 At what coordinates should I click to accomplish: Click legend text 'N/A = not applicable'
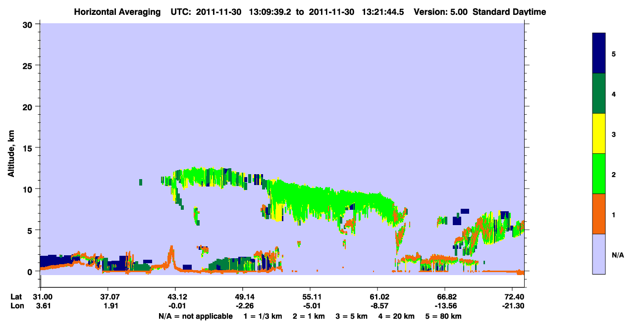click(196, 316)
